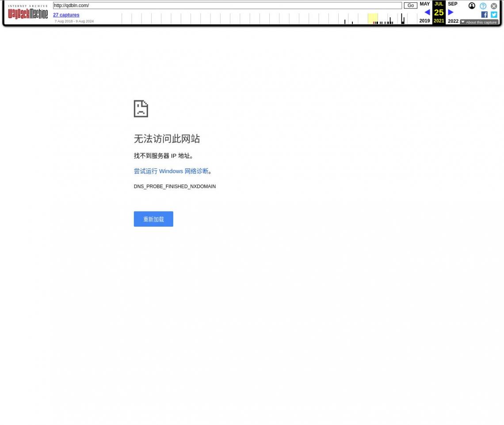Viewport: 504px width, 425px height.
Task: Click the Wayback Machine logo
Action: click(27, 12)
